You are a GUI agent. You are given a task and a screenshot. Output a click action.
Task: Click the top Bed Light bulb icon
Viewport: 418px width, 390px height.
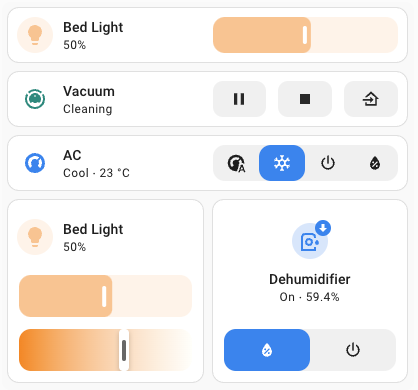coord(35,35)
